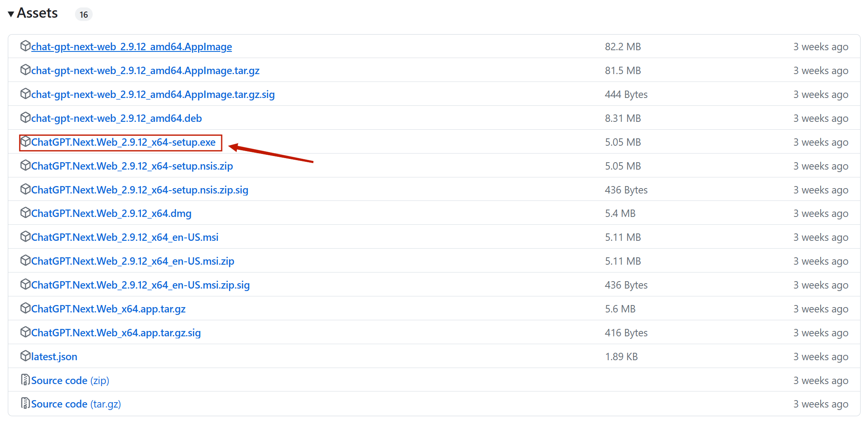Click the Assets heading
Viewport: 868px width, 424px height.
point(37,13)
